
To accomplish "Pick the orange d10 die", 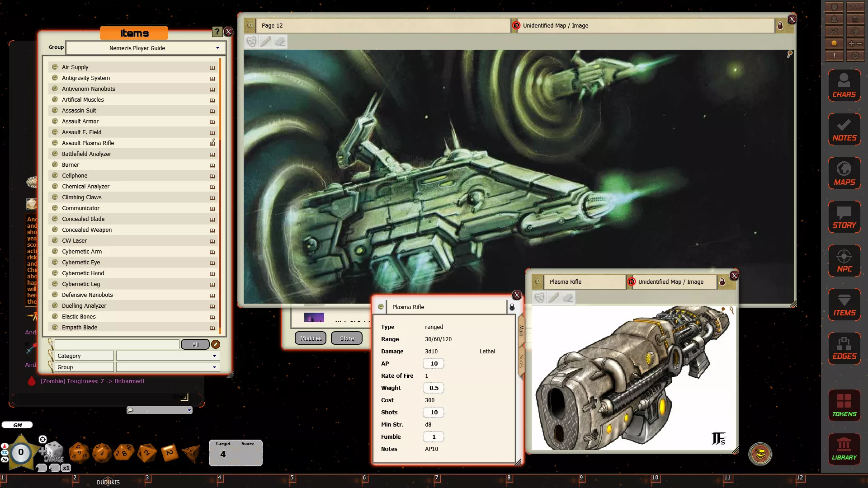I will (124, 452).
